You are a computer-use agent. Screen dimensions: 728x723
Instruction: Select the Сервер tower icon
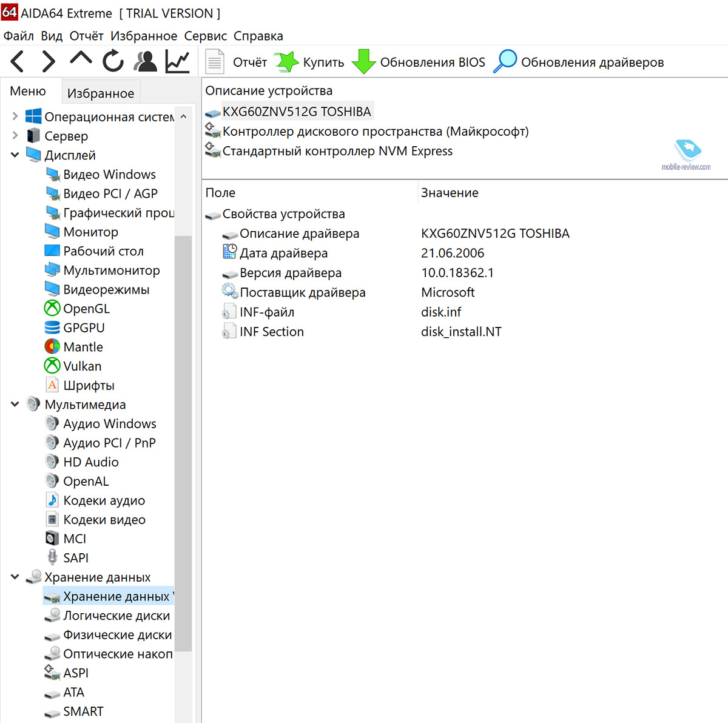(33, 136)
